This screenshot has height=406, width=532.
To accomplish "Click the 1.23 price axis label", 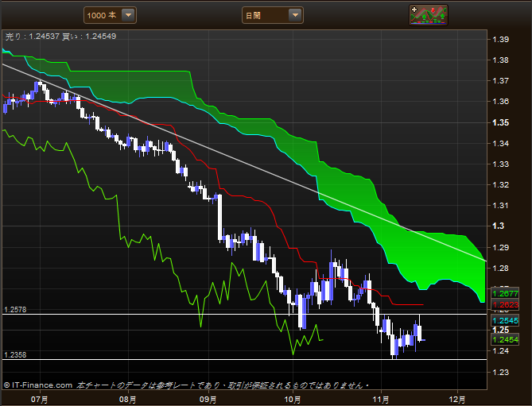I will tap(501, 372).
